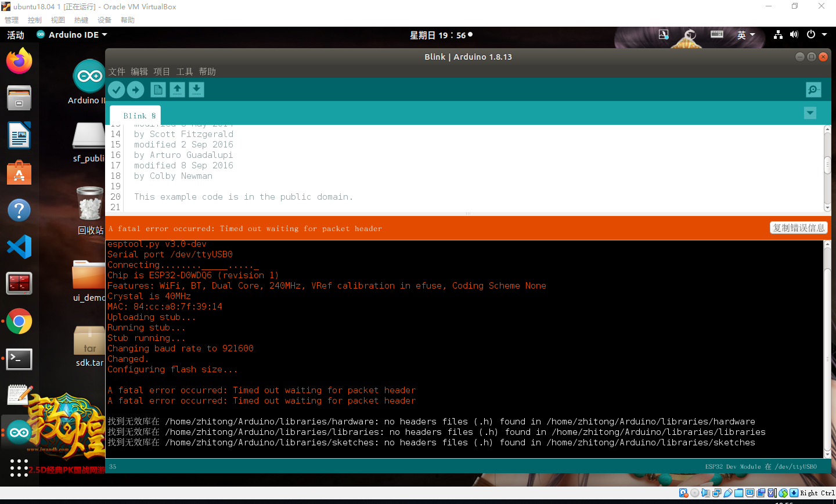This screenshot has width=836, height=504.
Task: Save the sketch with the down-arrow Save icon
Action: click(x=197, y=89)
